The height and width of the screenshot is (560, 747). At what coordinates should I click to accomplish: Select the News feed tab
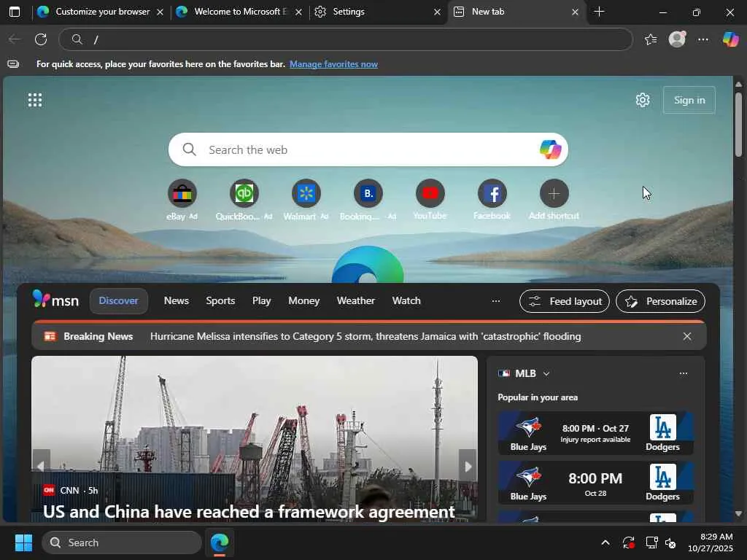[x=177, y=301]
